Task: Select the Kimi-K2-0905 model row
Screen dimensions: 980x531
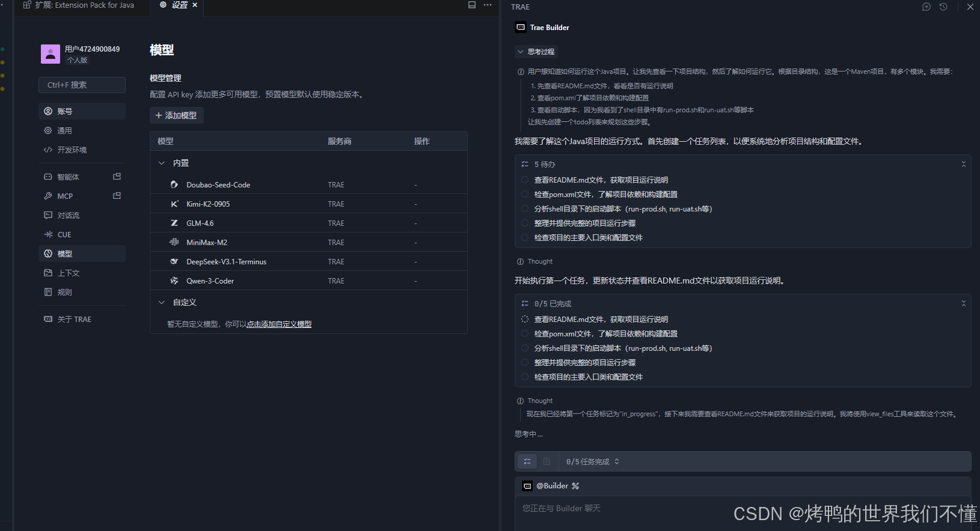Action: (x=308, y=204)
